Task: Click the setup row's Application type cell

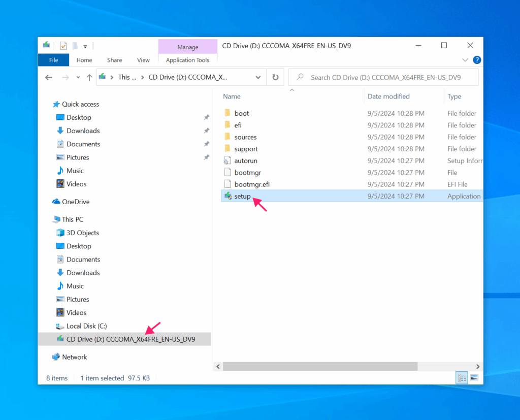Action: tap(464, 197)
